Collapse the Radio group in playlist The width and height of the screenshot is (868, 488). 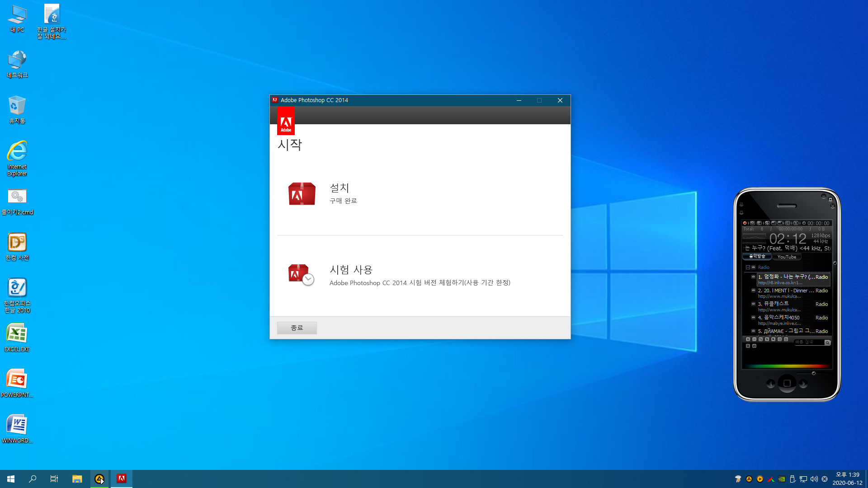click(748, 267)
